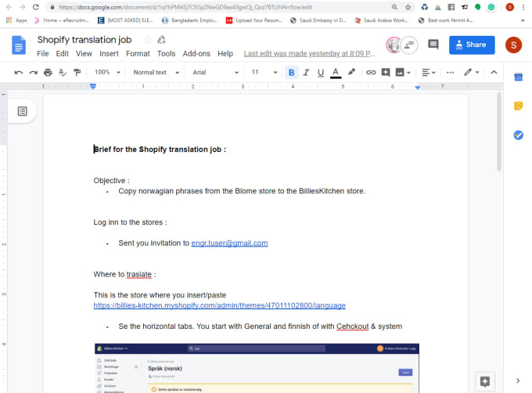Image resolution: width=532 pixels, height=393 pixels.
Task: Click the Insert link icon
Action: pyautogui.click(x=371, y=72)
